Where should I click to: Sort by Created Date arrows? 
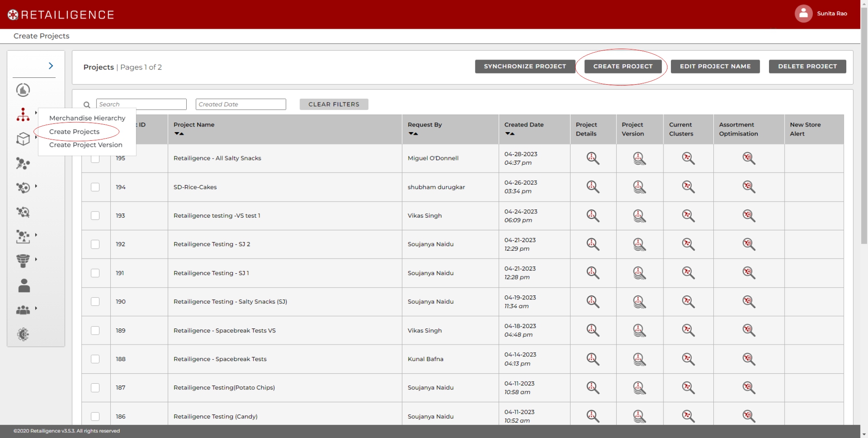[x=510, y=134]
